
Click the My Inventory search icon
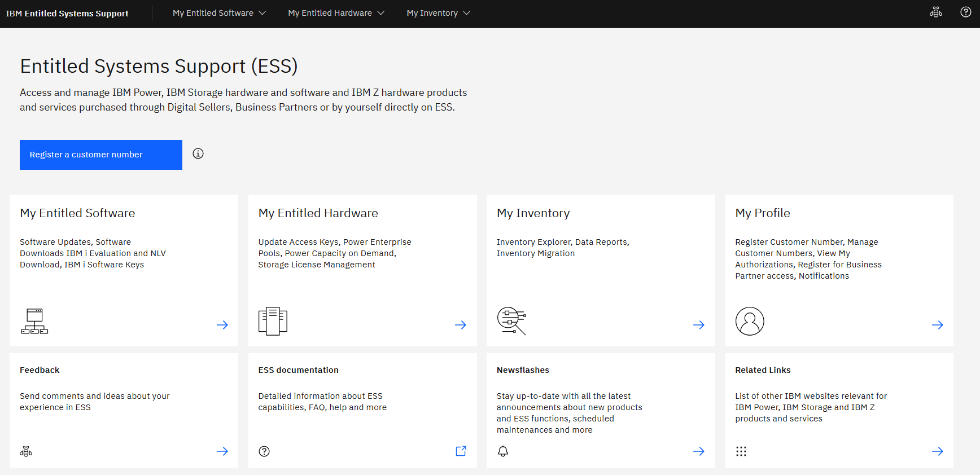pos(511,321)
